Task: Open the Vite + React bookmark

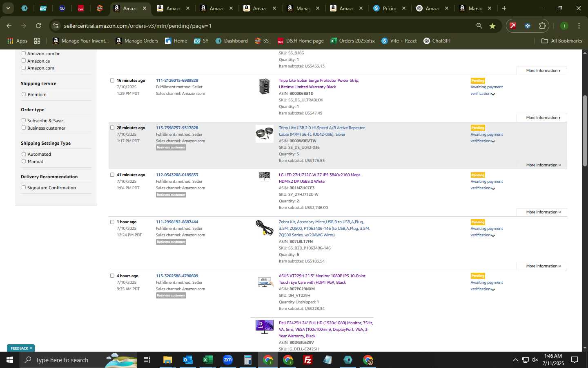Action: point(399,41)
